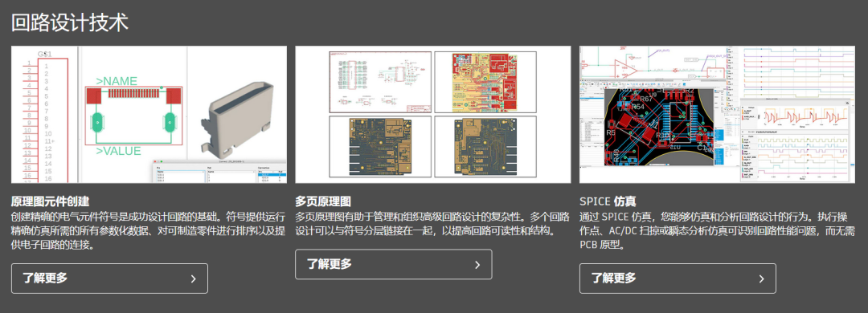Click chevron arrow in 原理图元件创建 button
868x313 pixels.
[193, 278]
